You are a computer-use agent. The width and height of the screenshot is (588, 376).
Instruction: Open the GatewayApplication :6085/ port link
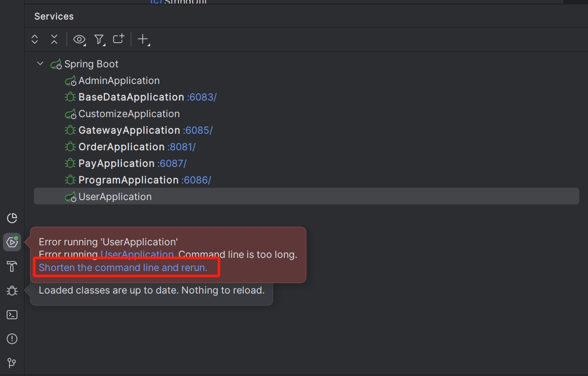198,130
